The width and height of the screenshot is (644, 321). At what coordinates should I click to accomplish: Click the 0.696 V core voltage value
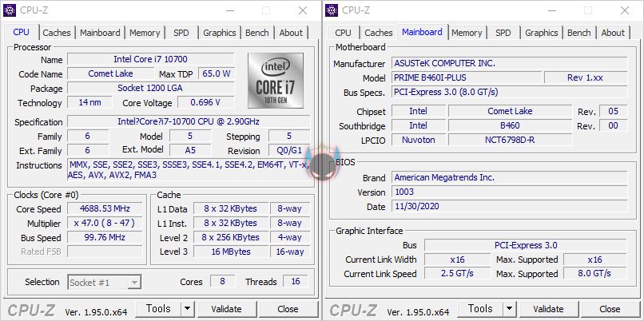pyautogui.click(x=206, y=102)
